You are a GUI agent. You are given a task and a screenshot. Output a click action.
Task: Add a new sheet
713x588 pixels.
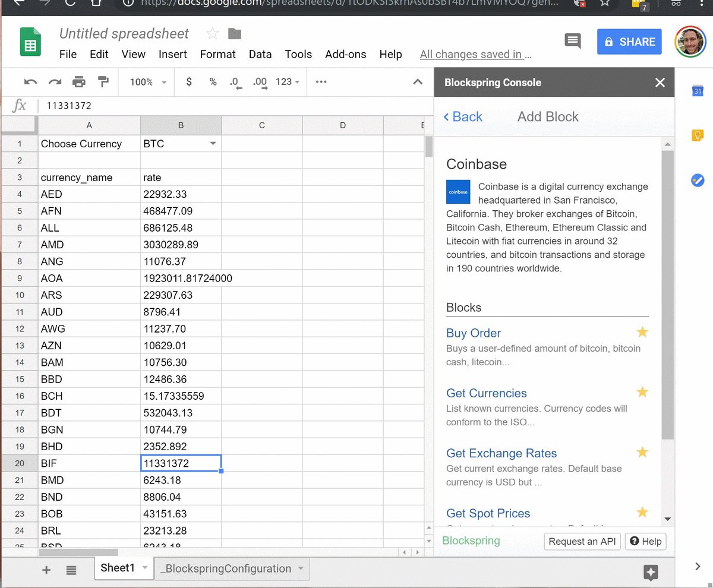(x=46, y=570)
